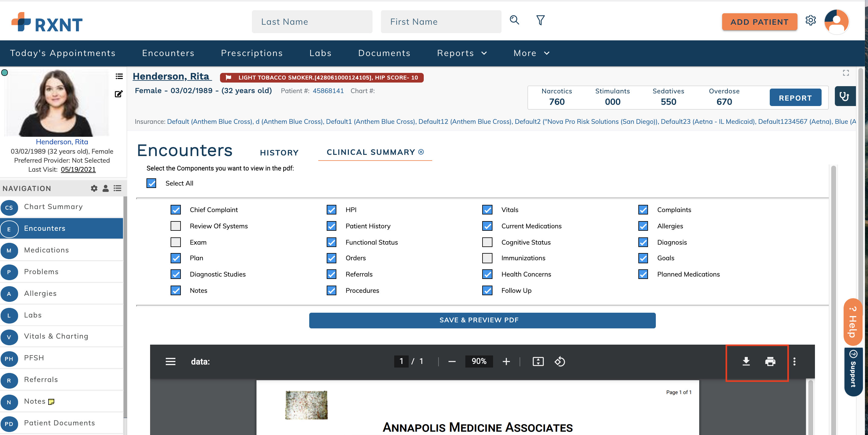The width and height of the screenshot is (868, 435).
Task: Toggle the Select All checkbox
Action: (151, 183)
